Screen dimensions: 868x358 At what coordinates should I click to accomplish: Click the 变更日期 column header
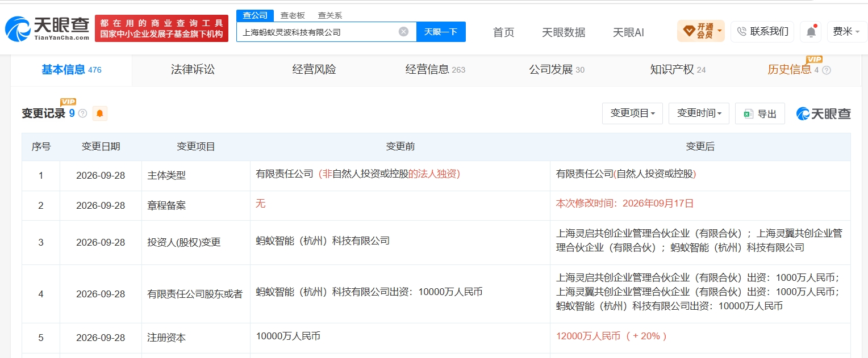click(x=101, y=146)
